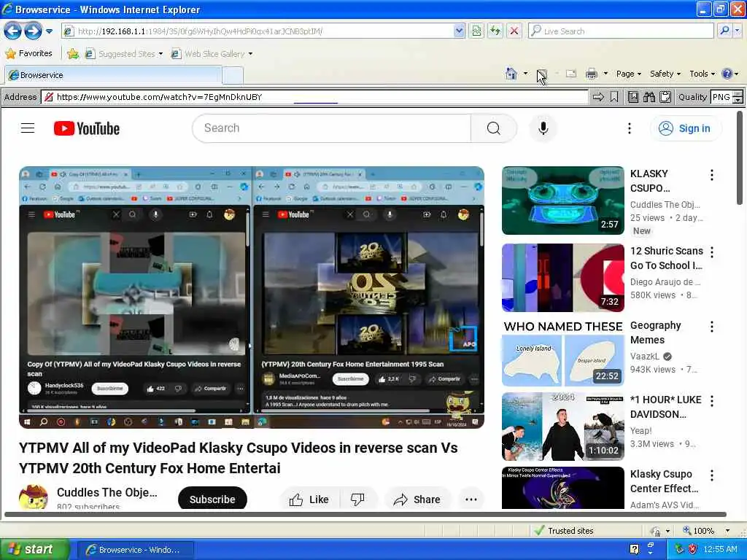Screen dimensions: 747x560
Task: Click the Share button
Action: pyautogui.click(x=417, y=499)
